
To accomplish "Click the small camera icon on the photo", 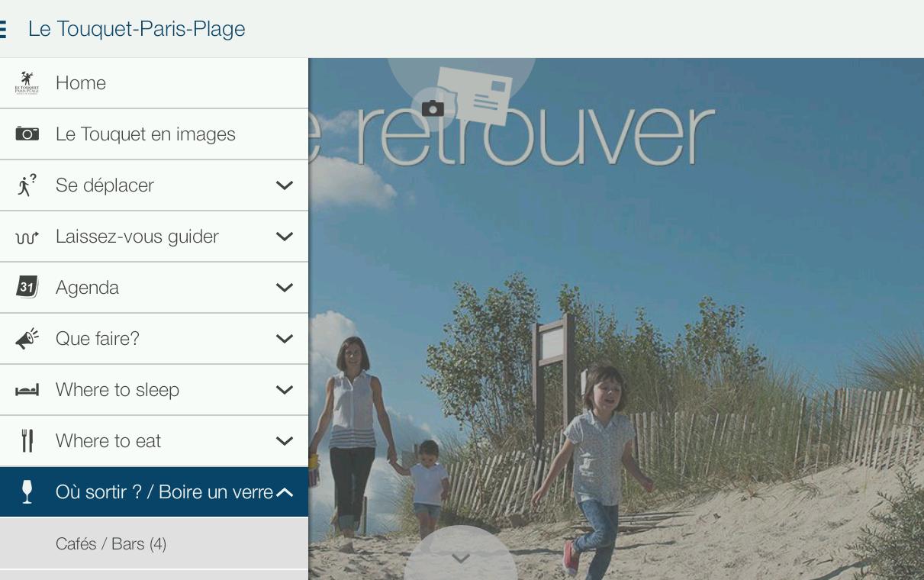I will (433, 108).
